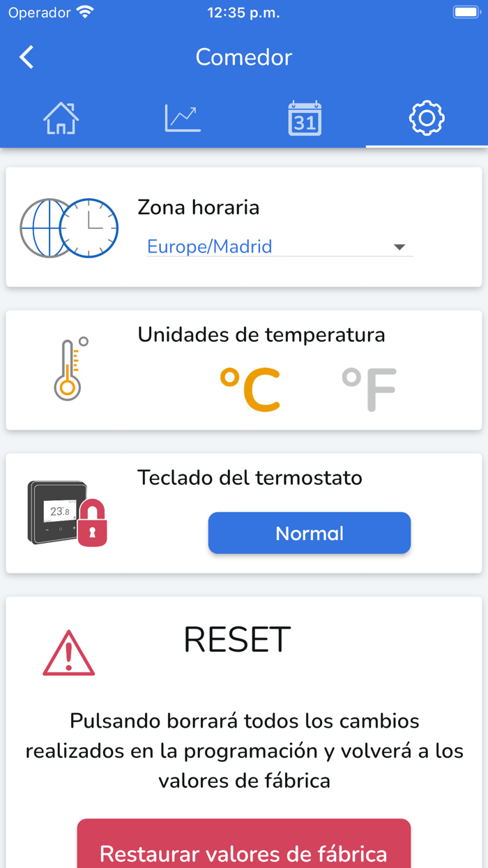Open the Home tab icon
The height and width of the screenshot is (868, 488).
(x=61, y=117)
